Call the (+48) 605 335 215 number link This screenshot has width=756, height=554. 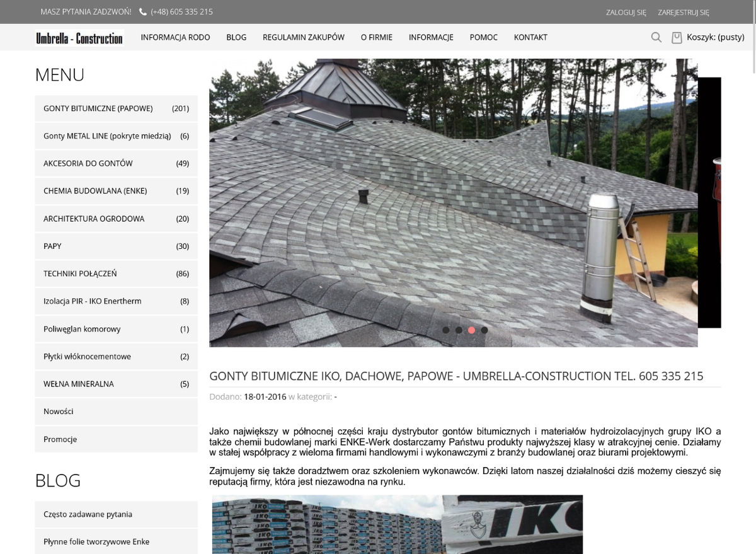tap(181, 12)
